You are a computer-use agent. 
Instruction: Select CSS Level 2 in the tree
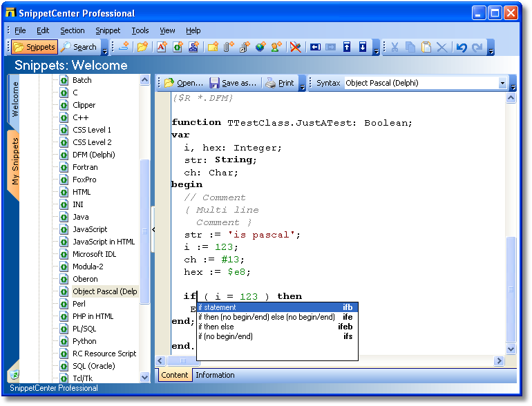click(92, 142)
